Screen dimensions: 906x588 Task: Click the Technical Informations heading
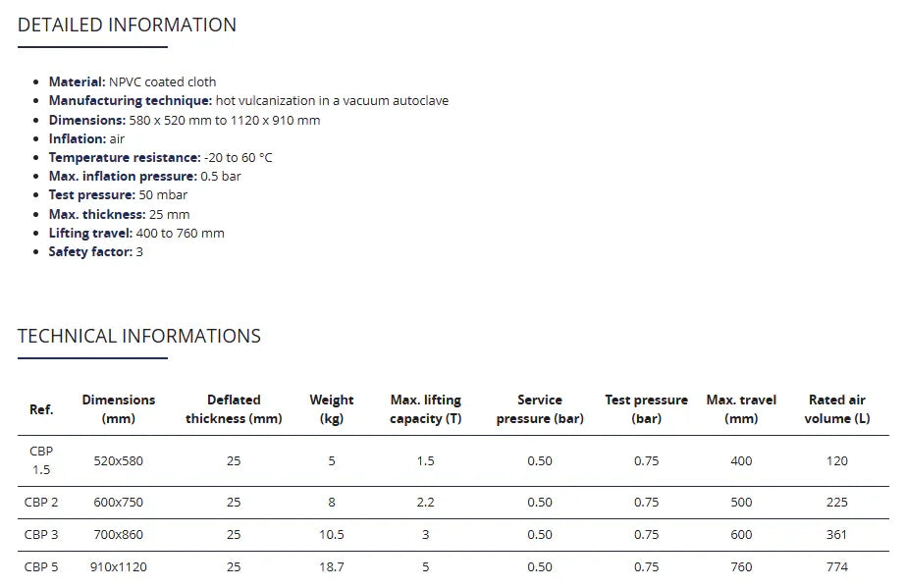(x=139, y=337)
